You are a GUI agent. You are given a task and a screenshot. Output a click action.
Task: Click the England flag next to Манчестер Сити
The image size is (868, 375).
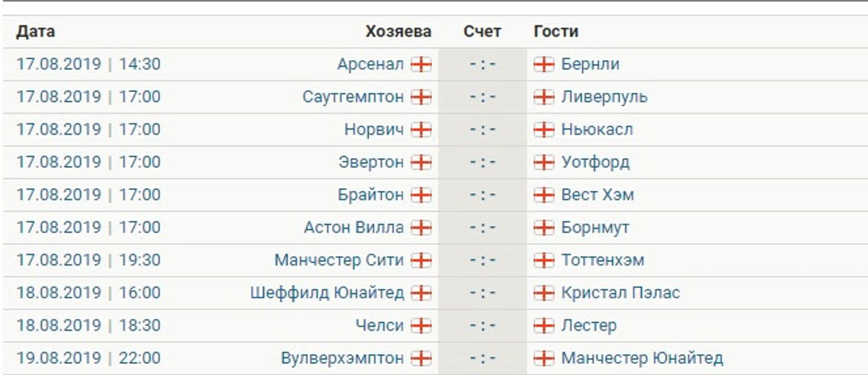(421, 260)
